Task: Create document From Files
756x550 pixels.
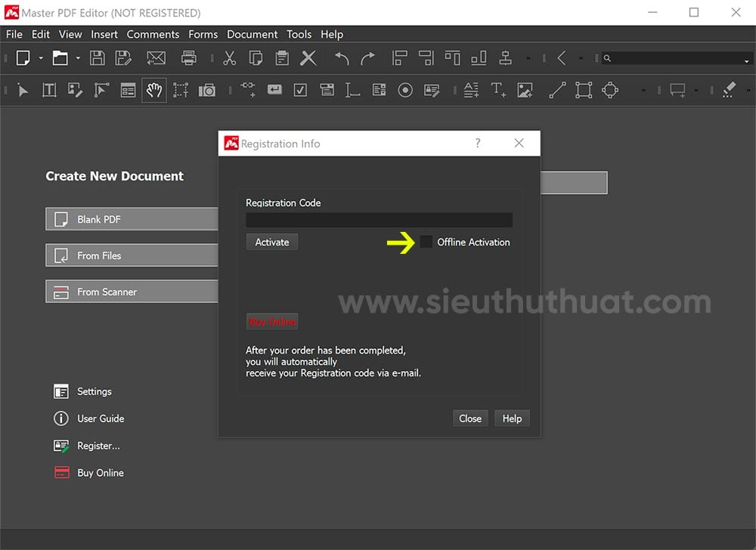Action: point(132,255)
